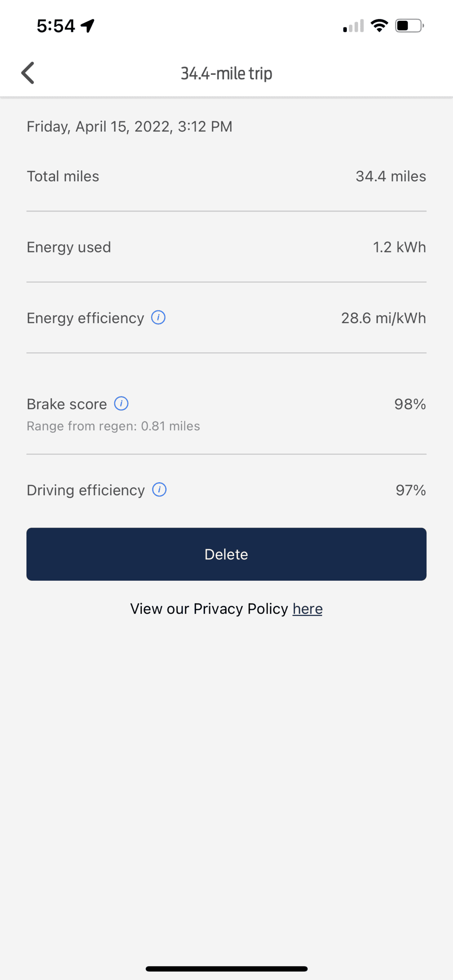453x980 pixels.
Task: Delete this trip
Action: pyautogui.click(x=226, y=554)
